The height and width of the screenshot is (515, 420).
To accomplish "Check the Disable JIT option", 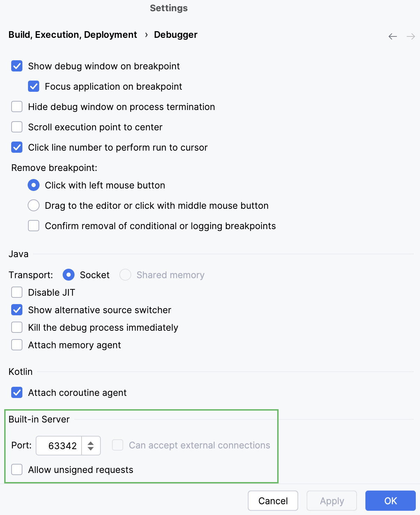I will point(16,292).
